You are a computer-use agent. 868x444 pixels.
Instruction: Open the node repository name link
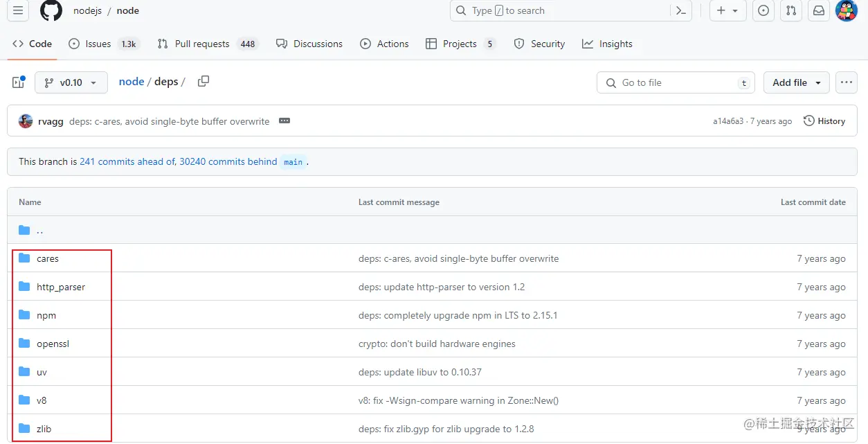128,11
